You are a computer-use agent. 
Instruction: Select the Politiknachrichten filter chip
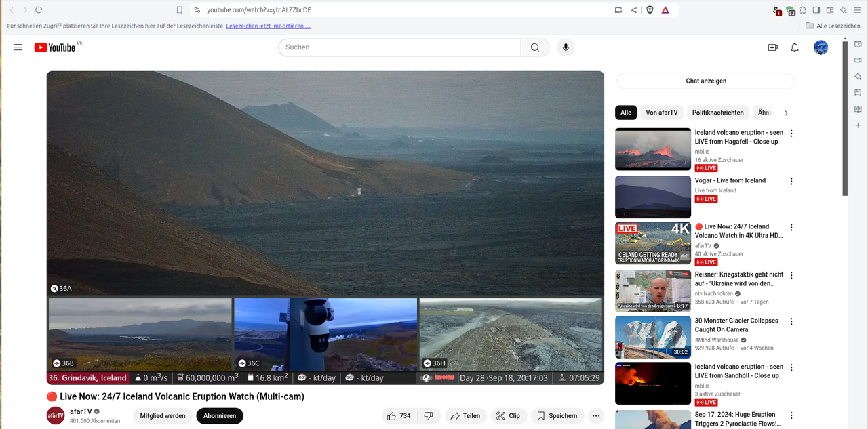tap(718, 113)
